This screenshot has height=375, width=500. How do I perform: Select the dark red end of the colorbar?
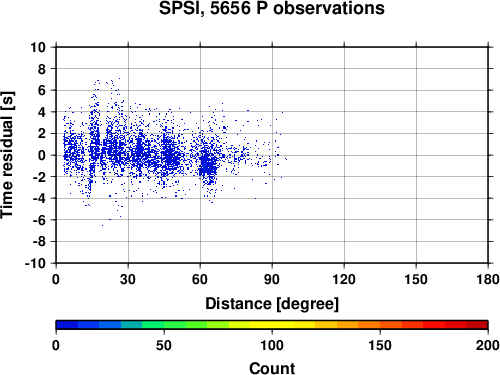pyautogui.click(x=477, y=325)
